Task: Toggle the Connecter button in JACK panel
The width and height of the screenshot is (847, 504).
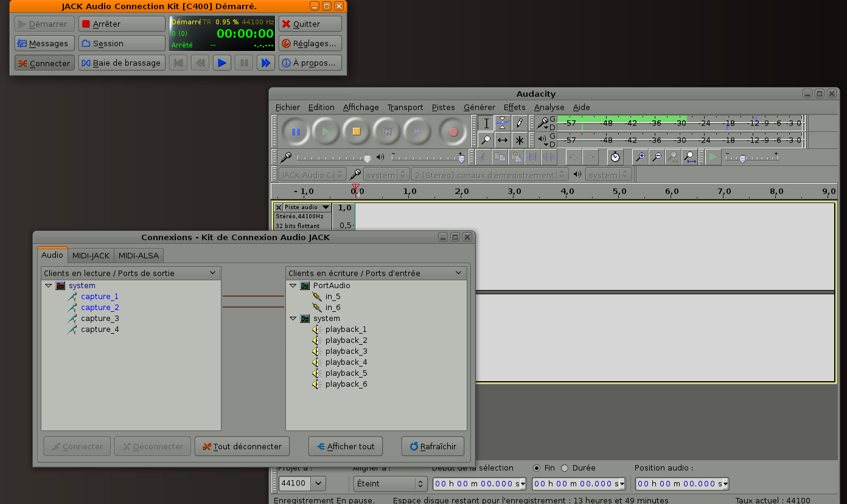Action: coord(44,63)
